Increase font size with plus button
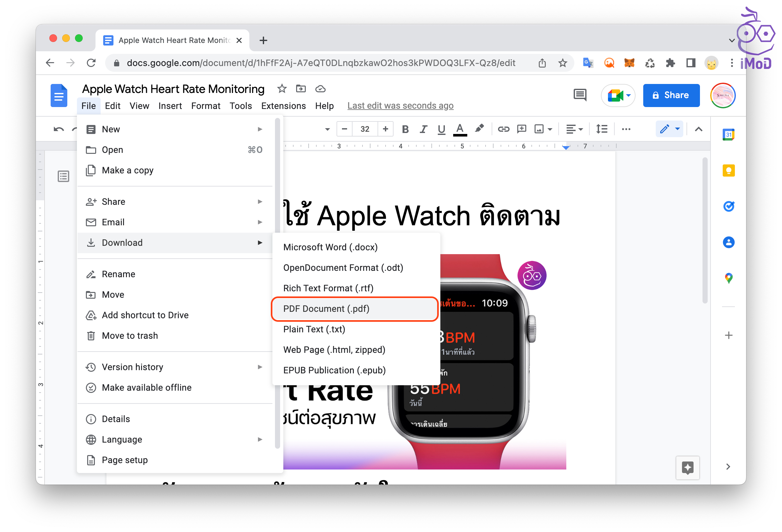 [385, 129]
